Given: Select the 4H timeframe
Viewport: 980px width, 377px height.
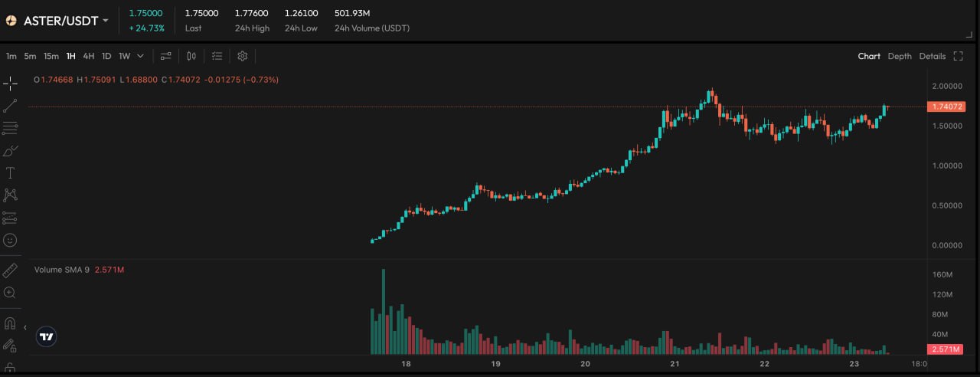Looking at the screenshot, I should pyautogui.click(x=89, y=56).
